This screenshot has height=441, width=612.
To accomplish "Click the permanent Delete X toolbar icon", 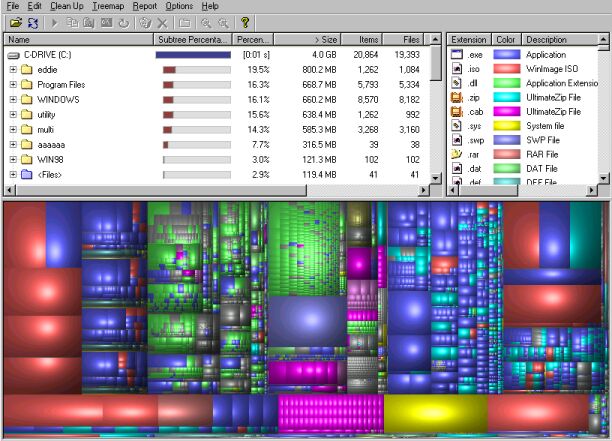I will 162,23.
